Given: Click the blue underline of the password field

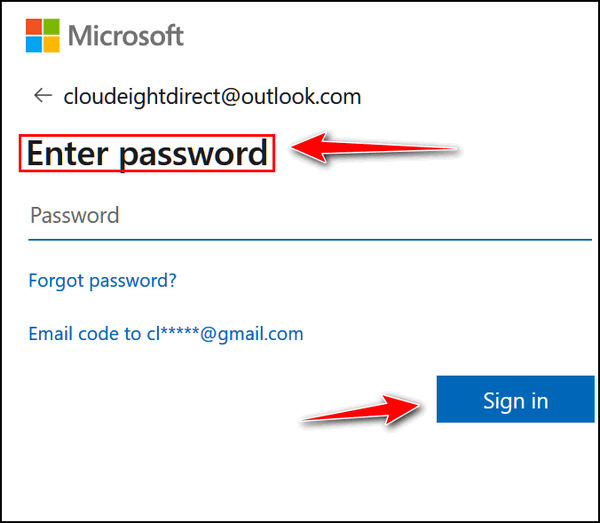Looking at the screenshot, I should click(x=310, y=240).
